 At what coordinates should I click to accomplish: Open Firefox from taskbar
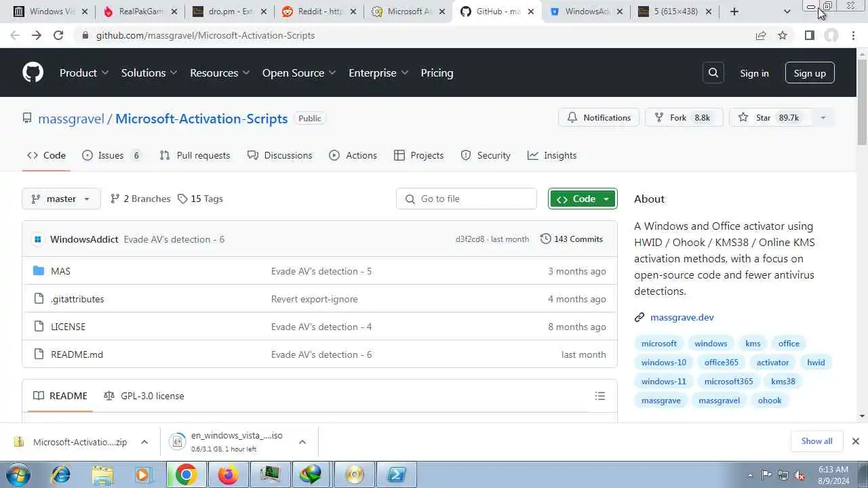228,474
